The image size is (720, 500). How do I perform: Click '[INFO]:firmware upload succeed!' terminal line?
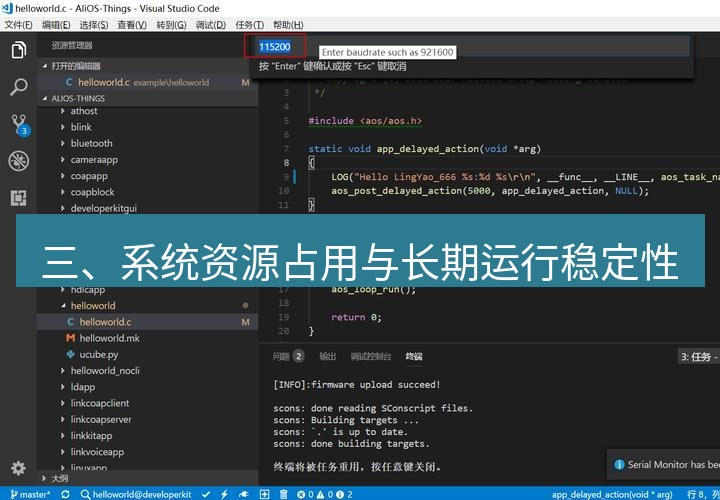tap(357, 385)
